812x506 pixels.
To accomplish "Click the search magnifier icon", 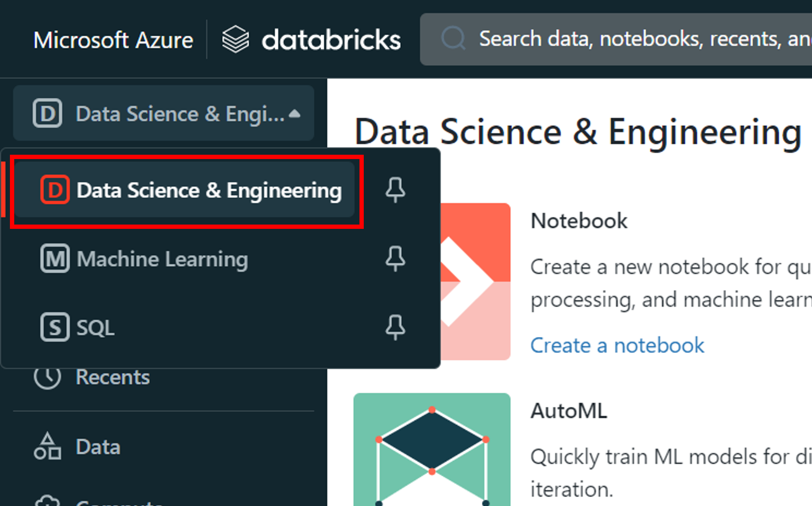I will pos(453,39).
